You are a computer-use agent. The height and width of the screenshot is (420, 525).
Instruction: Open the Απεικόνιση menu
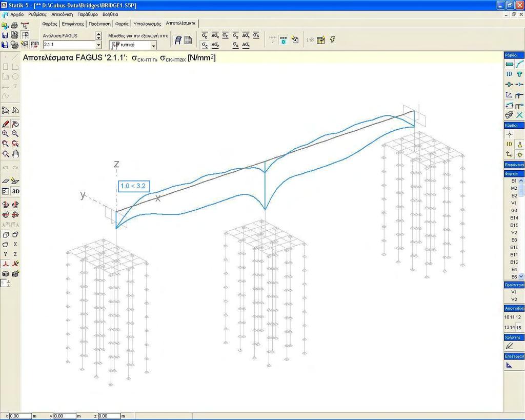tap(62, 15)
